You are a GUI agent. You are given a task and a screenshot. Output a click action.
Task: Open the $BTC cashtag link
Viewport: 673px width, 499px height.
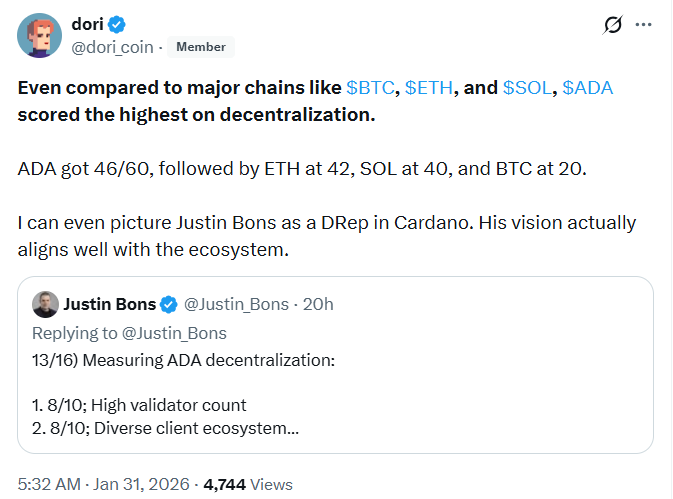click(369, 88)
